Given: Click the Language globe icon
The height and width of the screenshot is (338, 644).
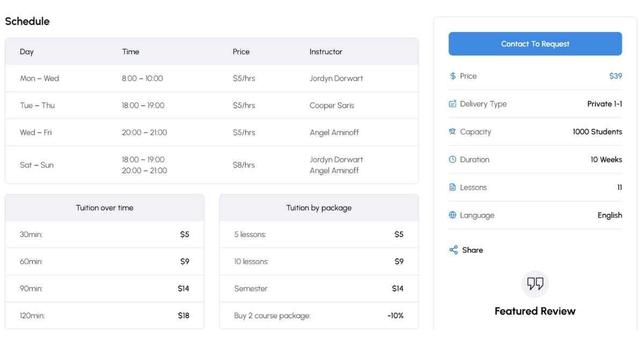Looking at the screenshot, I should coord(452,215).
